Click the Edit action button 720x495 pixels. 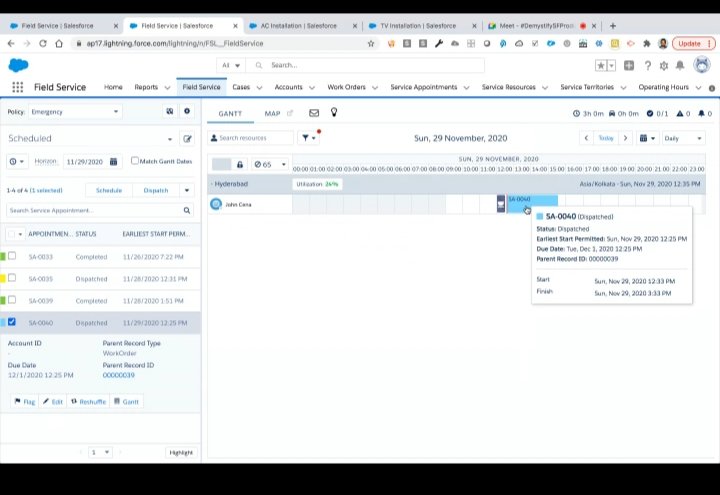point(53,401)
